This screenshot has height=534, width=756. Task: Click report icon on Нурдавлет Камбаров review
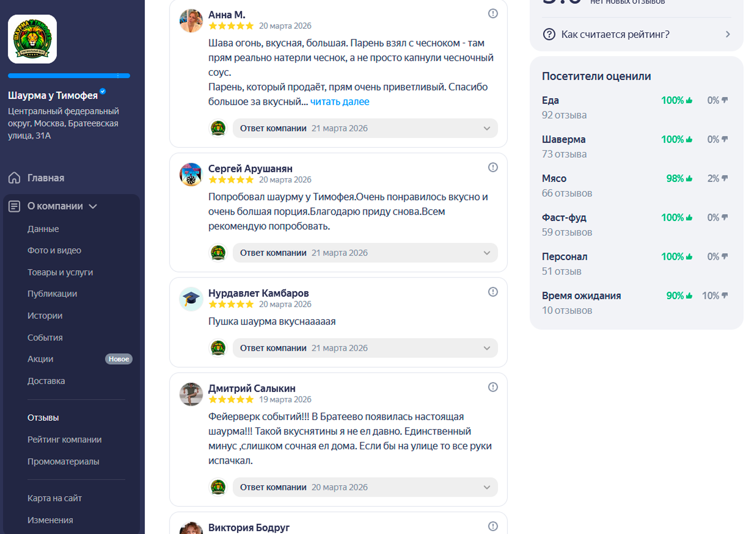(493, 292)
